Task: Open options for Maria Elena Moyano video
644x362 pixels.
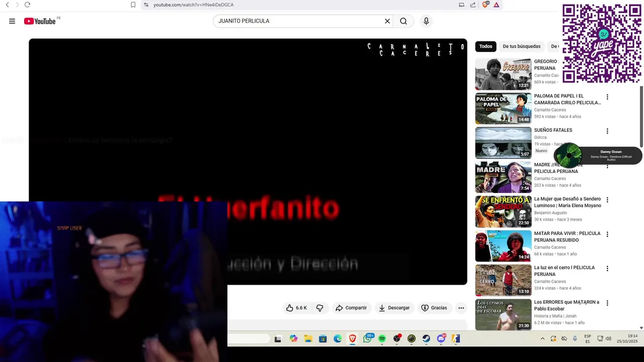Action: click(x=607, y=200)
